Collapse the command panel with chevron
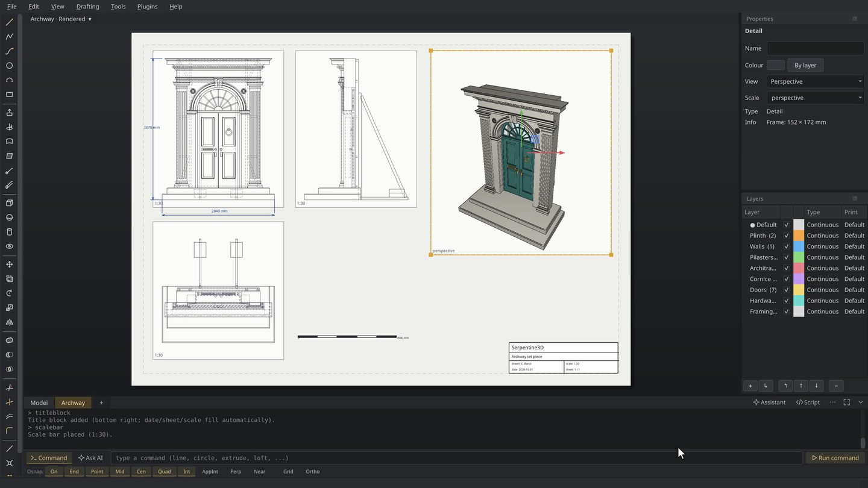 click(861, 402)
